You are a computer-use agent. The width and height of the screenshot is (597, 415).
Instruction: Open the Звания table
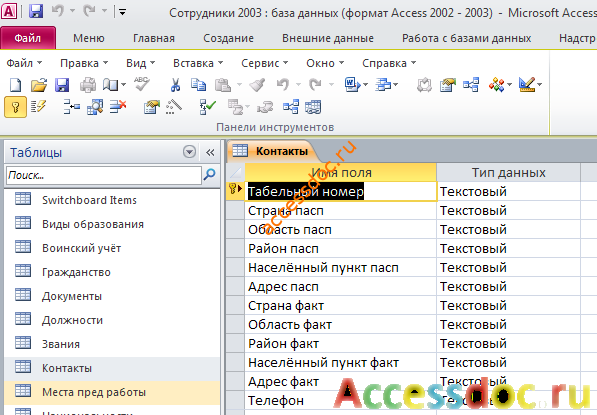pyautogui.click(x=112, y=344)
